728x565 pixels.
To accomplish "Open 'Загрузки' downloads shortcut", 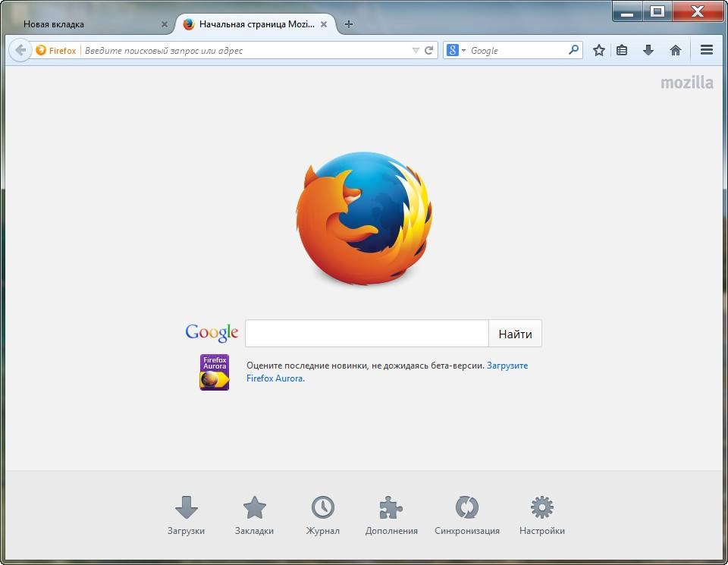I will pyautogui.click(x=187, y=515).
